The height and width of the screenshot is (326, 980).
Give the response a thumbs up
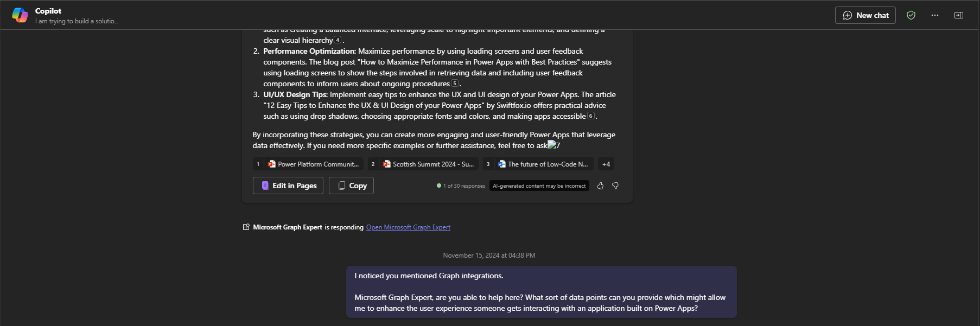[600, 186]
